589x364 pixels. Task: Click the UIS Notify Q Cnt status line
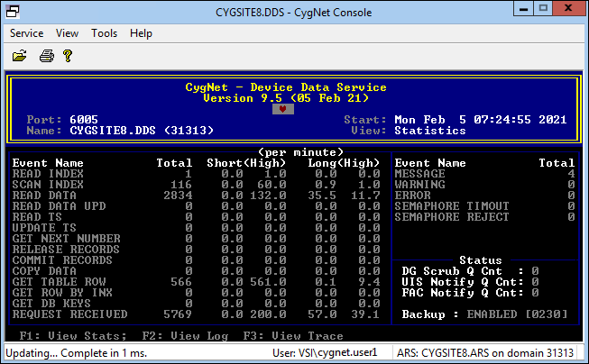point(470,282)
